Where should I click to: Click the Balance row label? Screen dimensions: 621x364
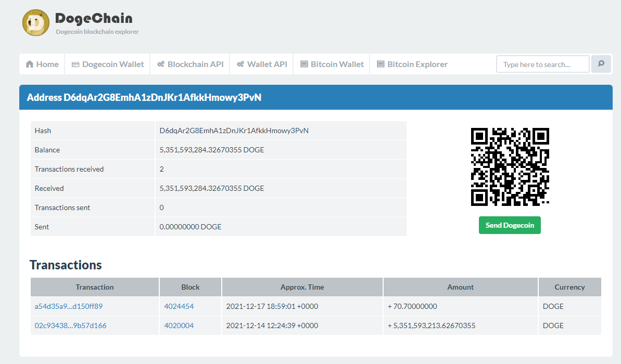tap(47, 150)
